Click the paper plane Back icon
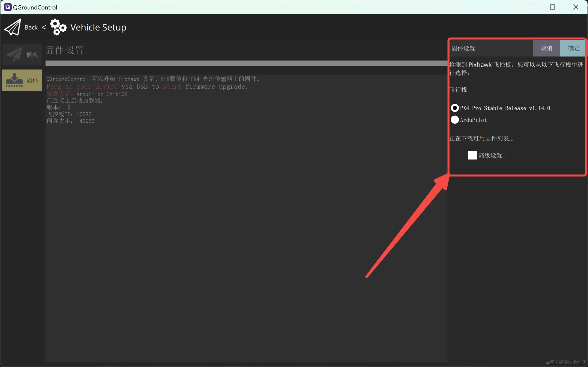The image size is (588, 367). click(x=12, y=27)
